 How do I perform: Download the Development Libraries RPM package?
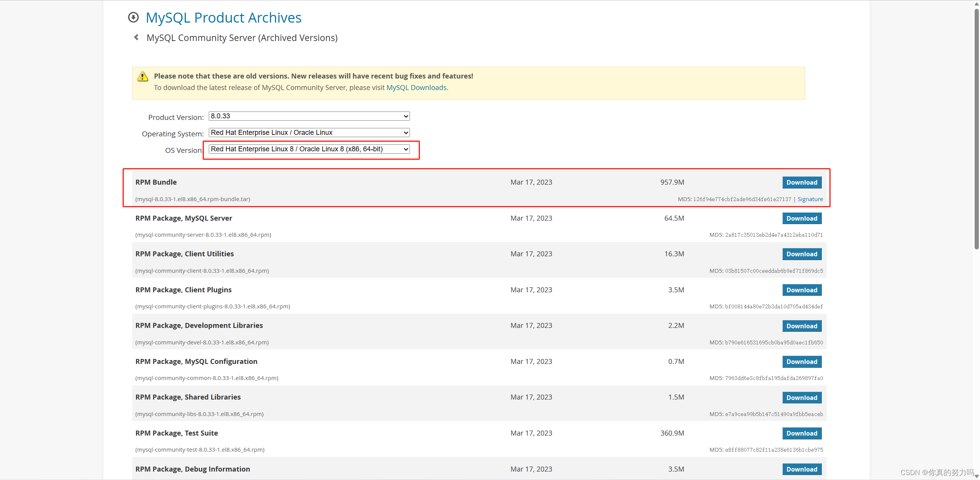801,326
